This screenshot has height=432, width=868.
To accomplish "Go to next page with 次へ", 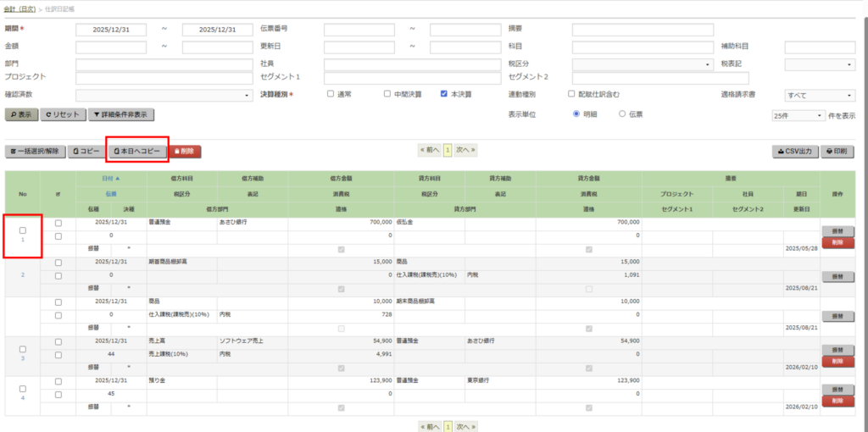I will click(x=466, y=150).
